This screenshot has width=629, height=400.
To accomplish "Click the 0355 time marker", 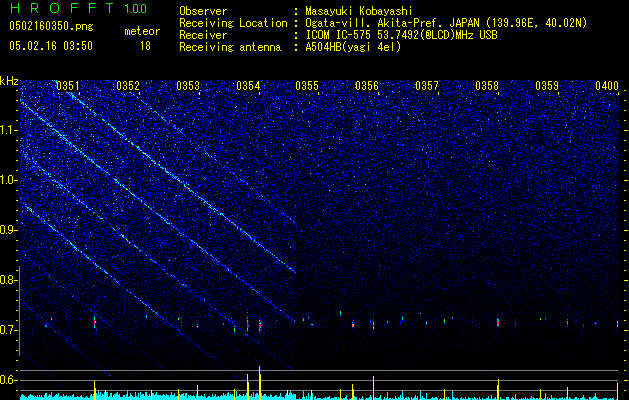I will pyautogui.click(x=307, y=86).
